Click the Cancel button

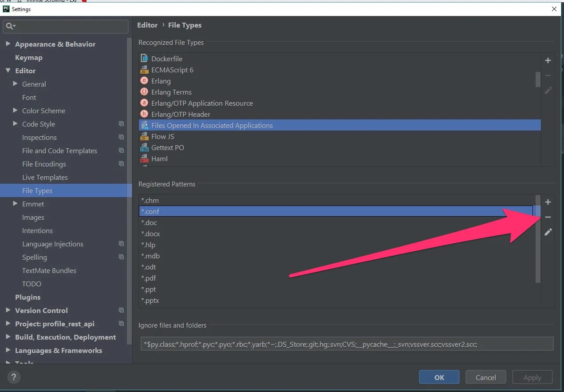tap(486, 377)
